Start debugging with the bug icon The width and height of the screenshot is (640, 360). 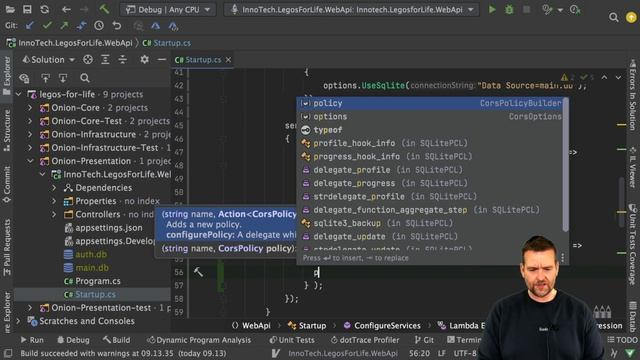pos(509,9)
